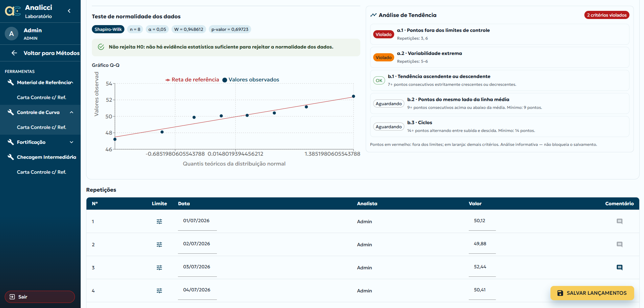
Task: Click the α = 0,05 chip
Action: (x=157, y=30)
